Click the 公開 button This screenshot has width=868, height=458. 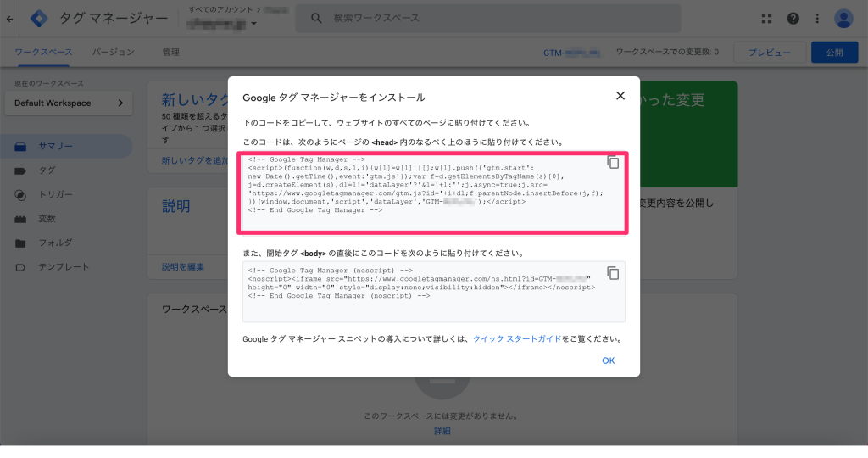point(834,53)
